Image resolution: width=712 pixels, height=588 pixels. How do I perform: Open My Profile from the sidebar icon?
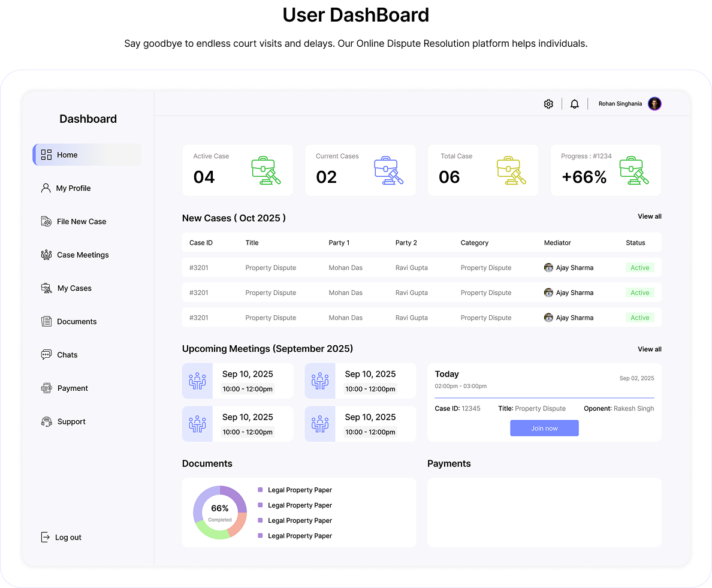[x=46, y=188]
